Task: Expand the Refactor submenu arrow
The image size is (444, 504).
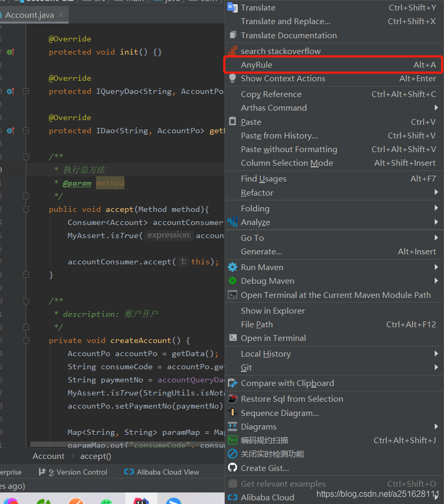Action: point(436,192)
